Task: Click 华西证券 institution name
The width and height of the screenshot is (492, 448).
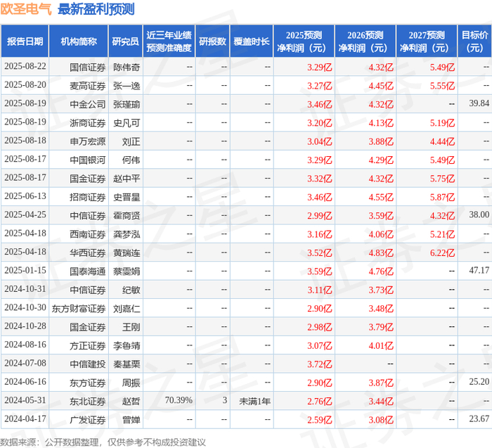Action: (88, 252)
